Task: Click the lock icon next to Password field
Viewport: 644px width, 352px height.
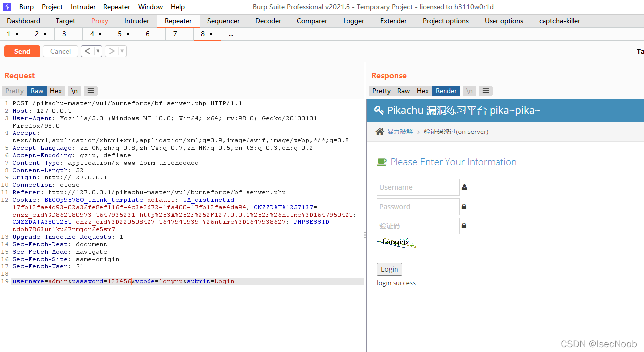Action: click(x=464, y=207)
